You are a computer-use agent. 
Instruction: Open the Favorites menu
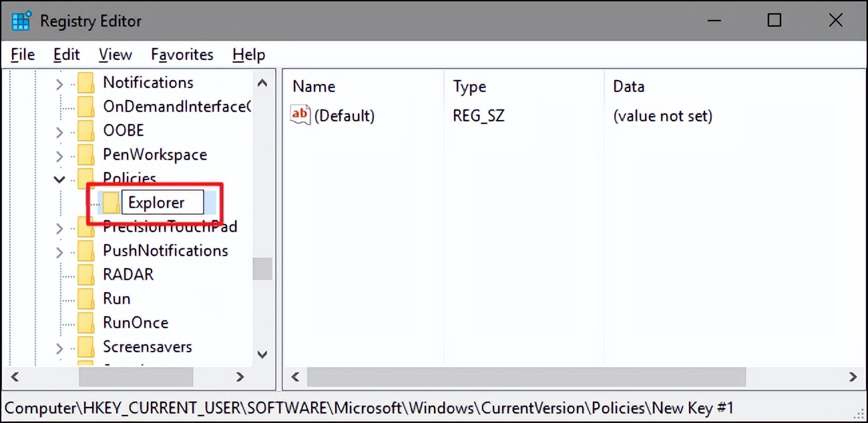click(182, 54)
